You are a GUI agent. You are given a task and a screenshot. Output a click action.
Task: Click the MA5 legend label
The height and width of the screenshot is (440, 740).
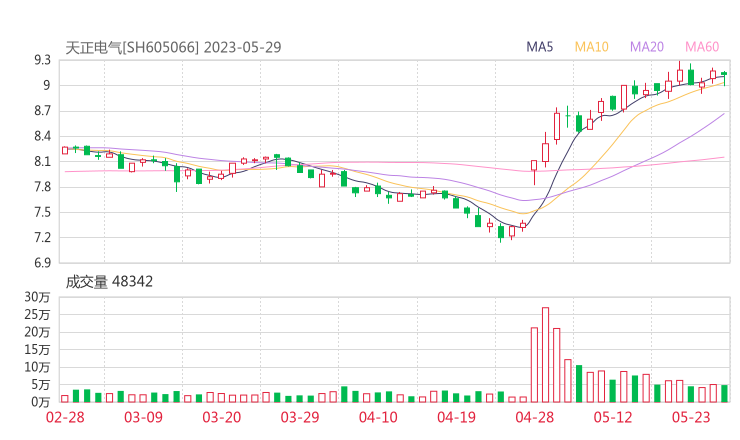coord(539,47)
